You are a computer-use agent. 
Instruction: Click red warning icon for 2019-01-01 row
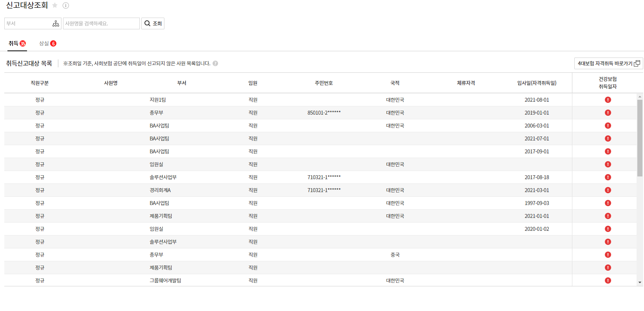click(x=608, y=113)
